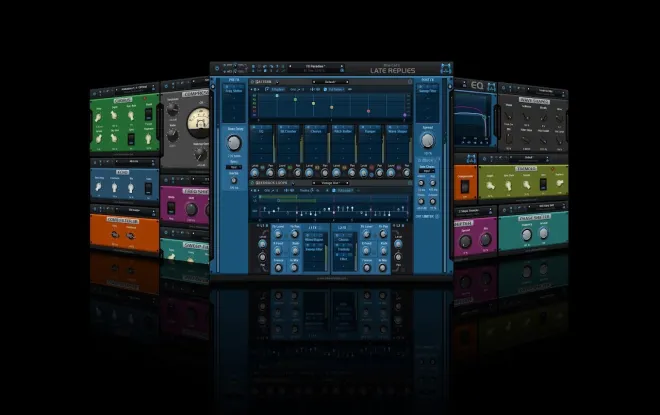Click the EQ effect slot on first tap
This screenshot has height=415, width=660.
(x=261, y=131)
